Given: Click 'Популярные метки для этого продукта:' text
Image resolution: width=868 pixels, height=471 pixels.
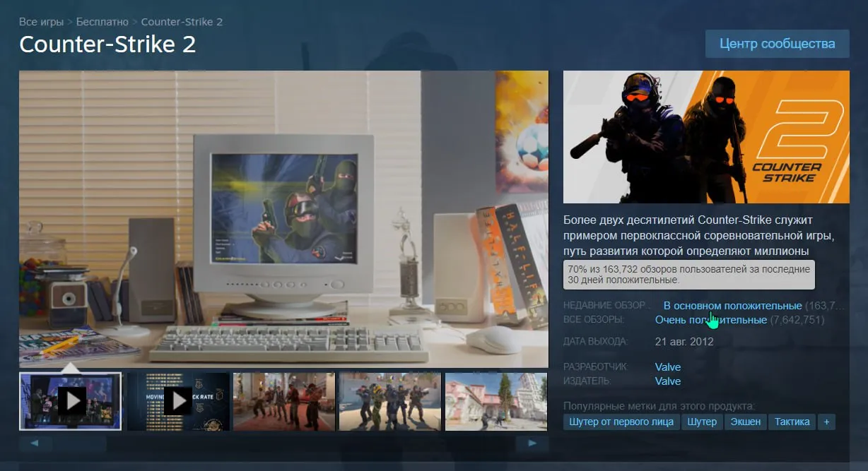Looking at the screenshot, I should pyautogui.click(x=659, y=406).
